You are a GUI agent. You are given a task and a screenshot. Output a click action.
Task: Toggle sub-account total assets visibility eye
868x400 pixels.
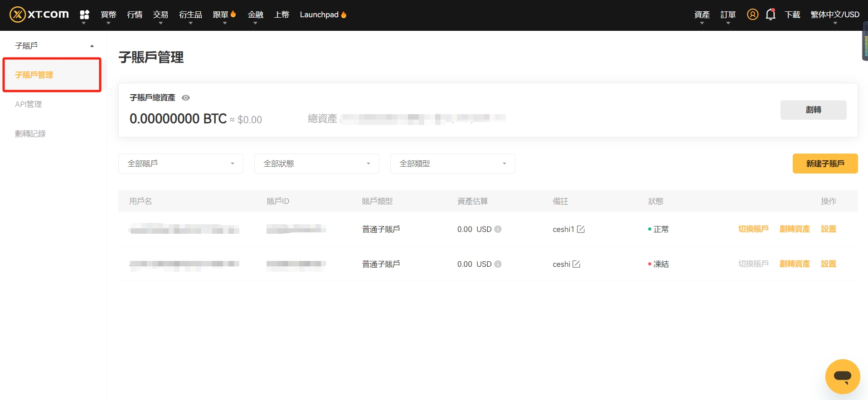pos(186,98)
